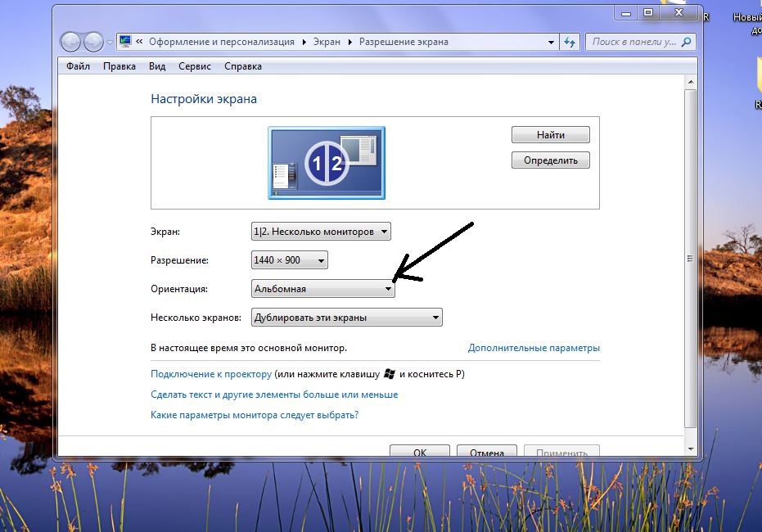Open the 'Файл' menu
The width and height of the screenshot is (762, 532).
pos(79,66)
